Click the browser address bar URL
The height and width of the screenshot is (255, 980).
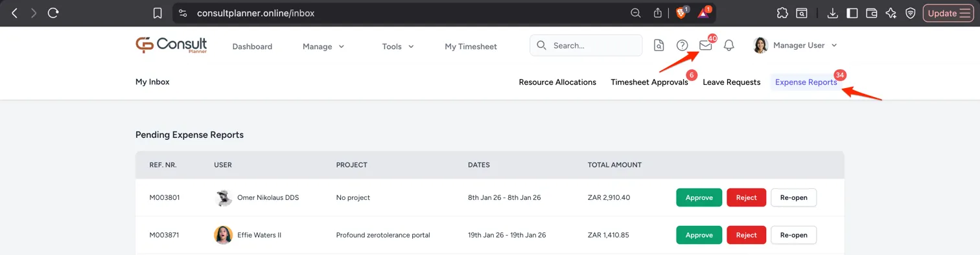(x=255, y=13)
